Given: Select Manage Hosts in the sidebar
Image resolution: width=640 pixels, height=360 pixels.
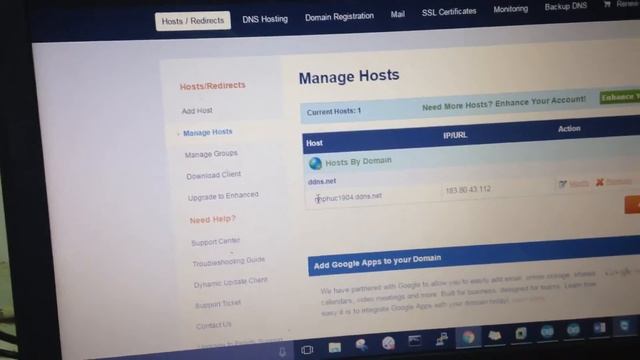Looking at the screenshot, I should pos(207,132).
